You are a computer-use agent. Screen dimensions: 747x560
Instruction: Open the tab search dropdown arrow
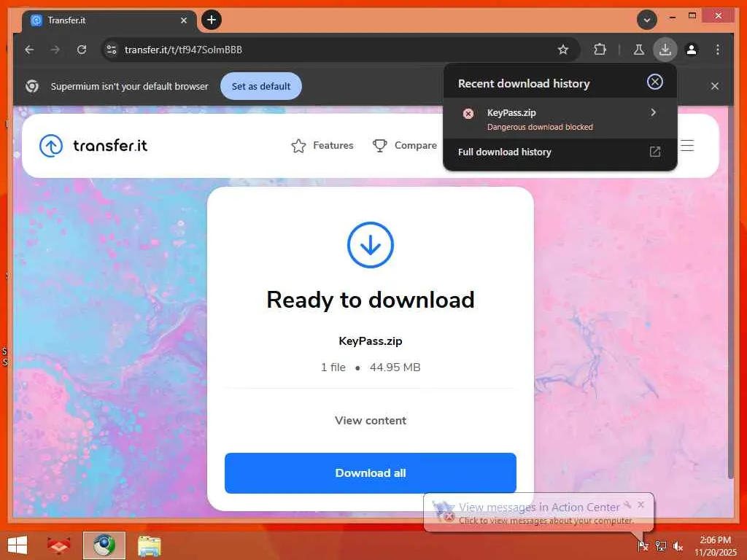(647, 20)
